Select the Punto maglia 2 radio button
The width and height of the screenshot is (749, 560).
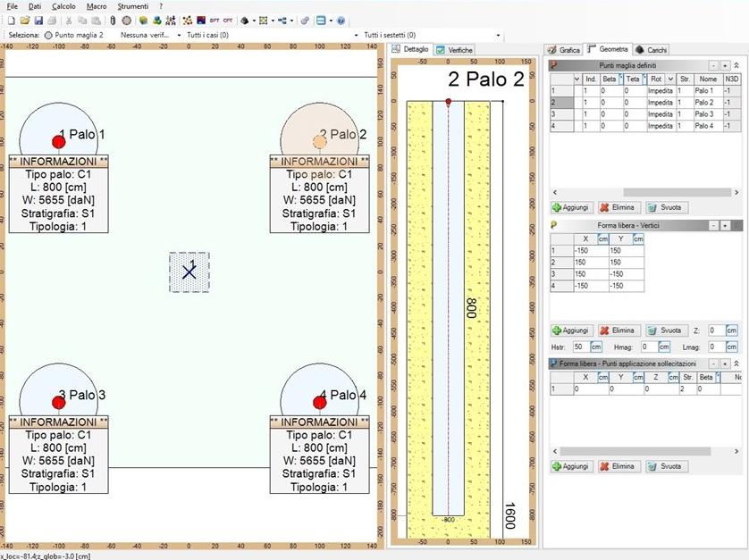pos(48,34)
